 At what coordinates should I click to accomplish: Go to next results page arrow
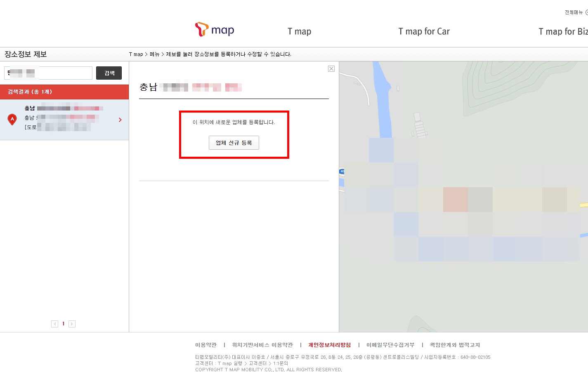[x=72, y=324]
